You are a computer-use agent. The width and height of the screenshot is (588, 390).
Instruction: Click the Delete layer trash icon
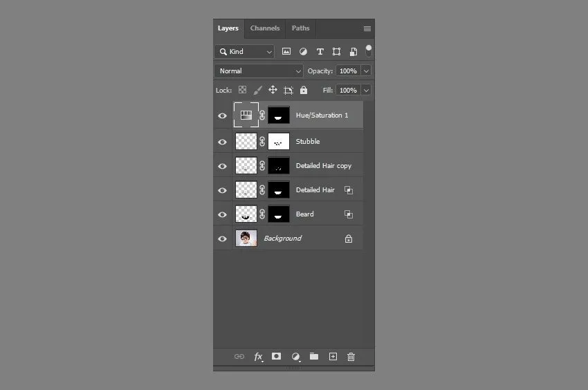tap(351, 356)
